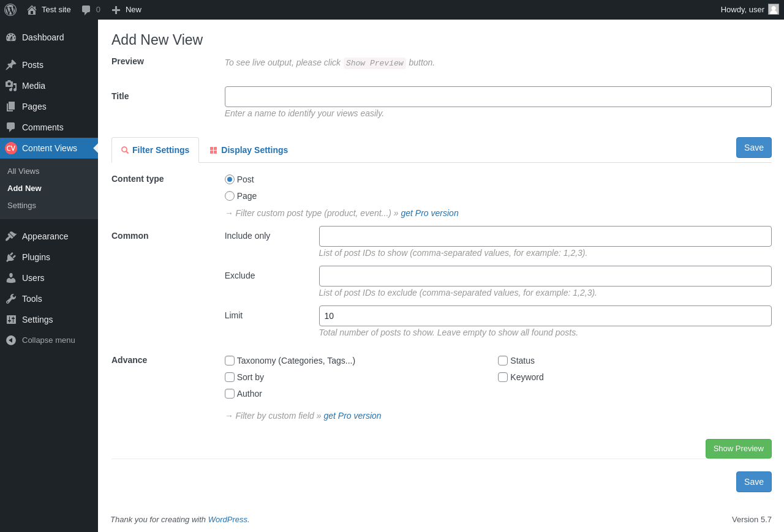Viewport: 784px width, 532px height.
Task: Click the Posts pushpin icon
Action: [11, 65]
